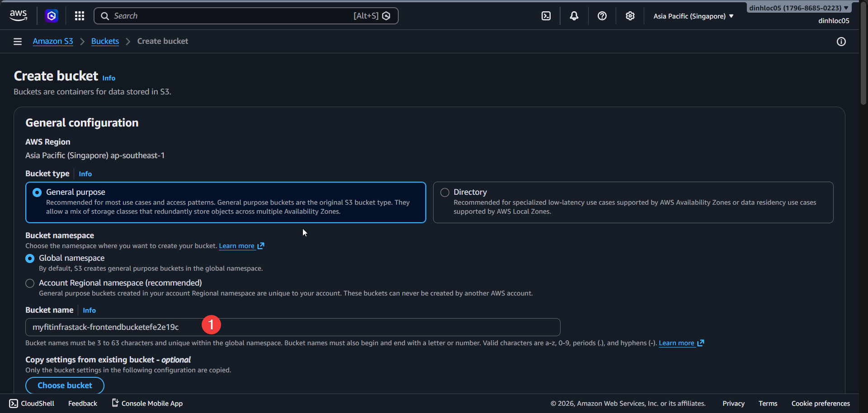Open Console Mobile App from the footer
868x413 pixels.
pos(152,403)
